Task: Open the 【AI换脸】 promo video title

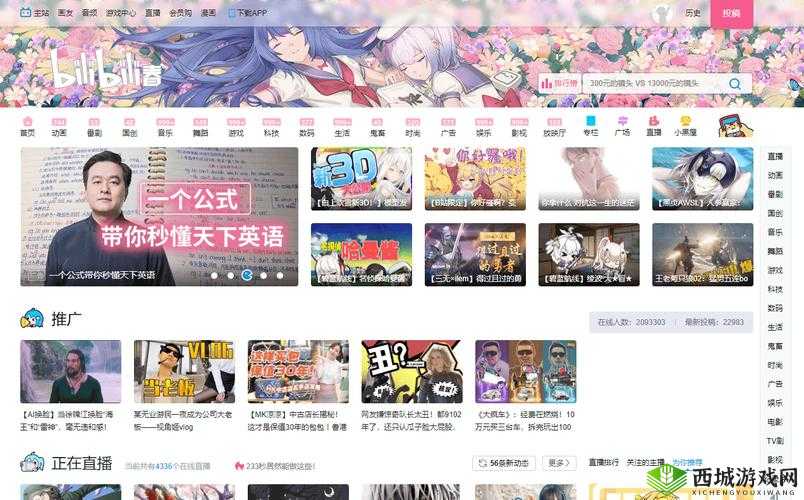Action: point(67,421)
